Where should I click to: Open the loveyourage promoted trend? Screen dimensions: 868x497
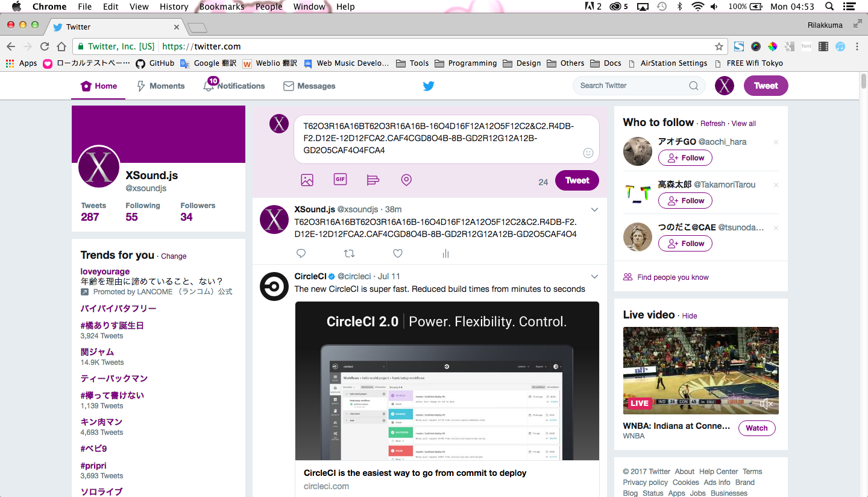pos(105,271)
